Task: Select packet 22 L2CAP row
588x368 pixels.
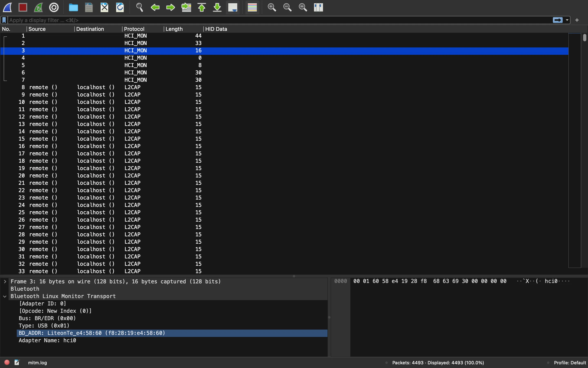Action: tap(284, 190)
